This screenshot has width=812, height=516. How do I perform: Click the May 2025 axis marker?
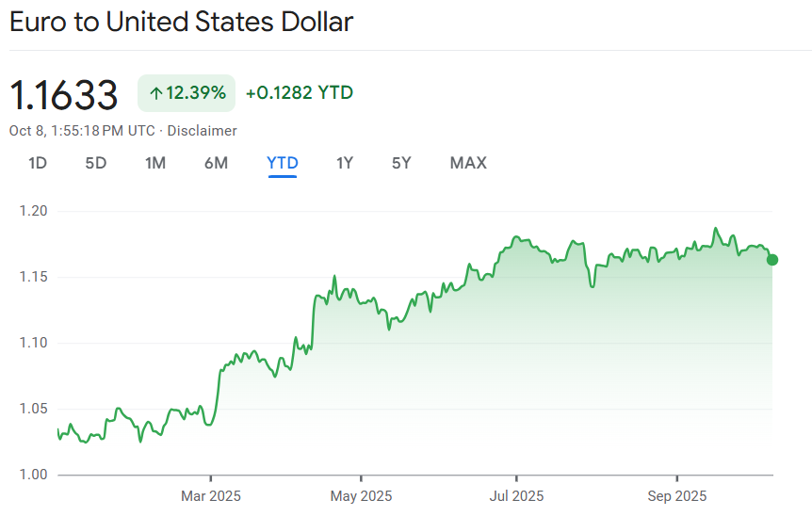click(362, 495)
